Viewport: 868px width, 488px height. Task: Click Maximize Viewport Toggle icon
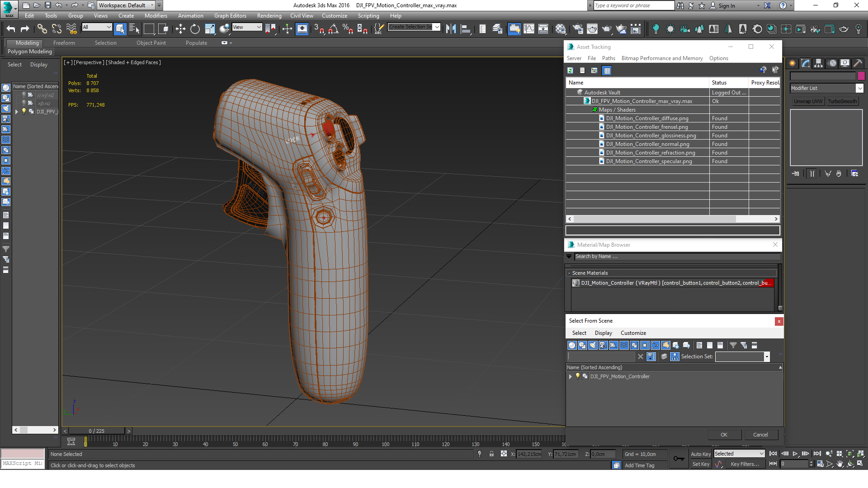[860, 464]
